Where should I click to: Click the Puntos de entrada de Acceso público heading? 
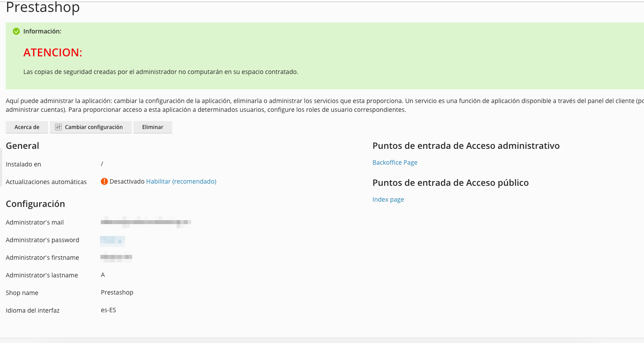[x=451, y=183]
